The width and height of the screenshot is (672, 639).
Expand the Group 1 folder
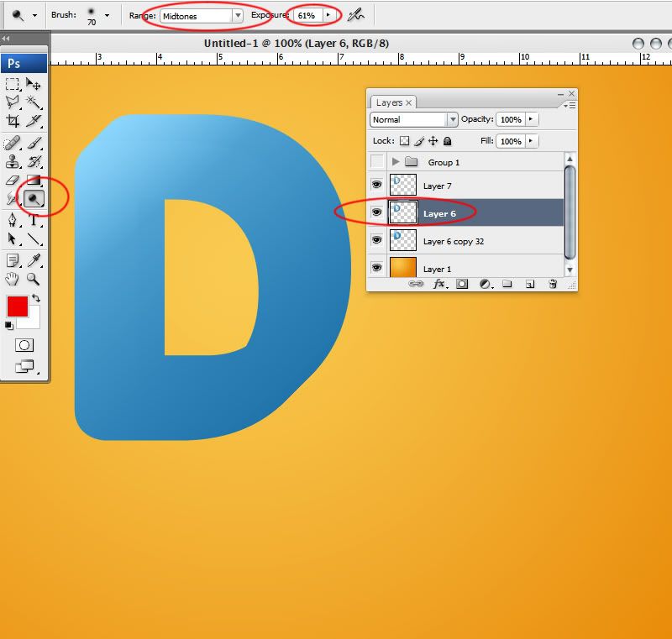coord(396,161)
